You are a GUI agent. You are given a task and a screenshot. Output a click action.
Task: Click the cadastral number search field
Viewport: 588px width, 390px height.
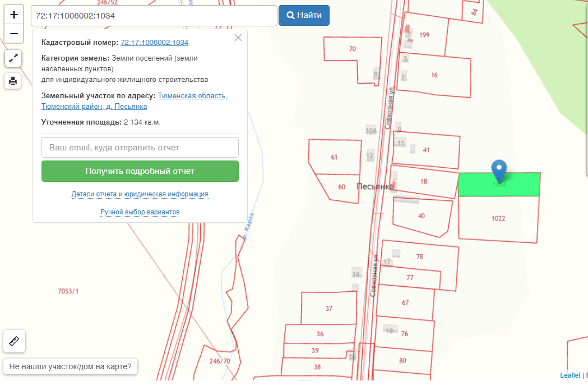point(154,16)
